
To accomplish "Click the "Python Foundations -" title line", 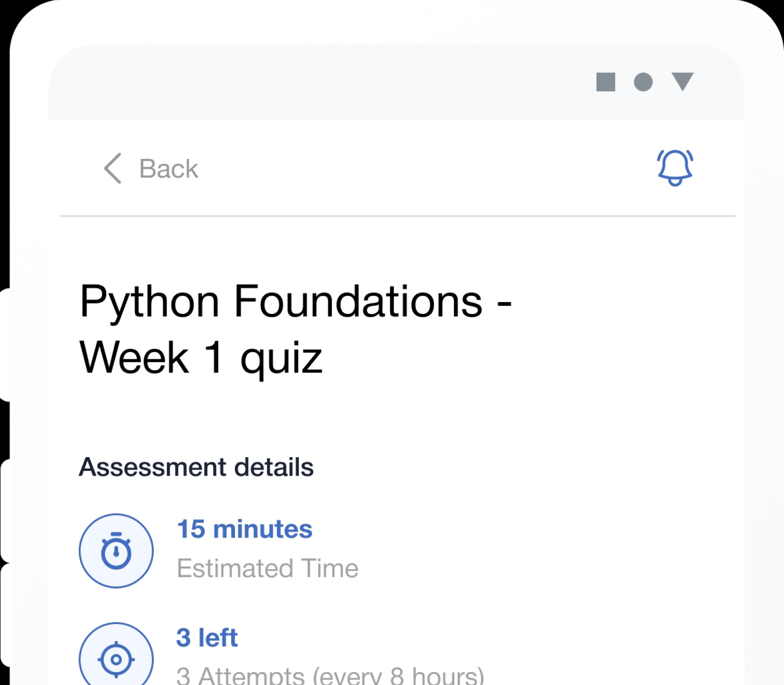I will (x=295, y=301).
